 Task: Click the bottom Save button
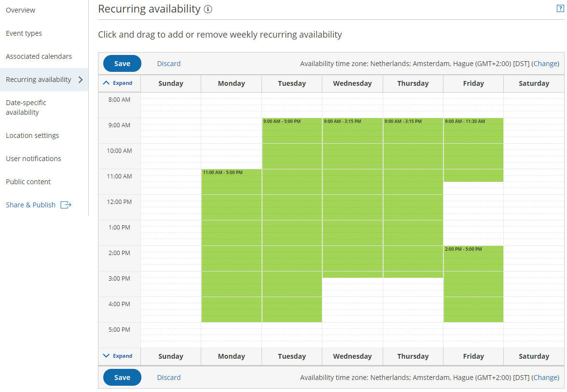pyautogui.click(x=122, y=378)
